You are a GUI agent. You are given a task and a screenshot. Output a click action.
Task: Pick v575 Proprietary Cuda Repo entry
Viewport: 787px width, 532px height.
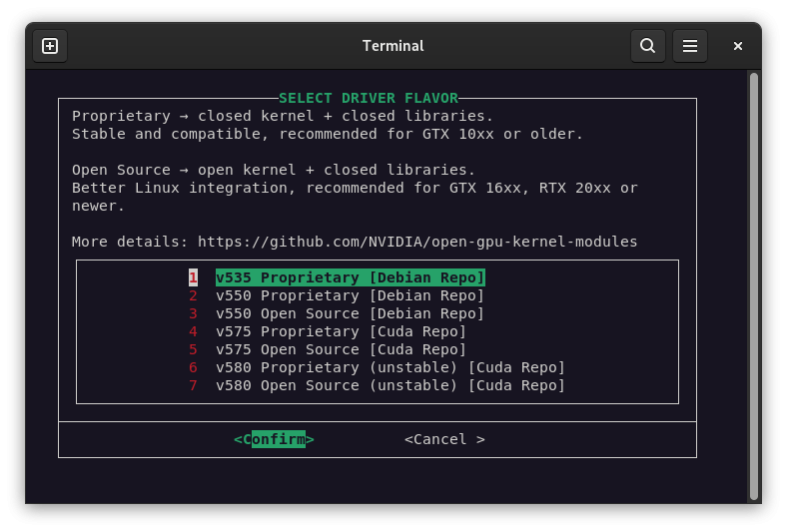(x=341, y=331)
